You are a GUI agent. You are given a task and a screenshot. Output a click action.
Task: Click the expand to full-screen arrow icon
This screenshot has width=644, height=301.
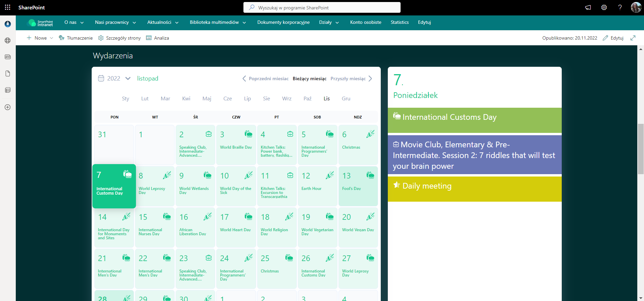coord(633,38)
